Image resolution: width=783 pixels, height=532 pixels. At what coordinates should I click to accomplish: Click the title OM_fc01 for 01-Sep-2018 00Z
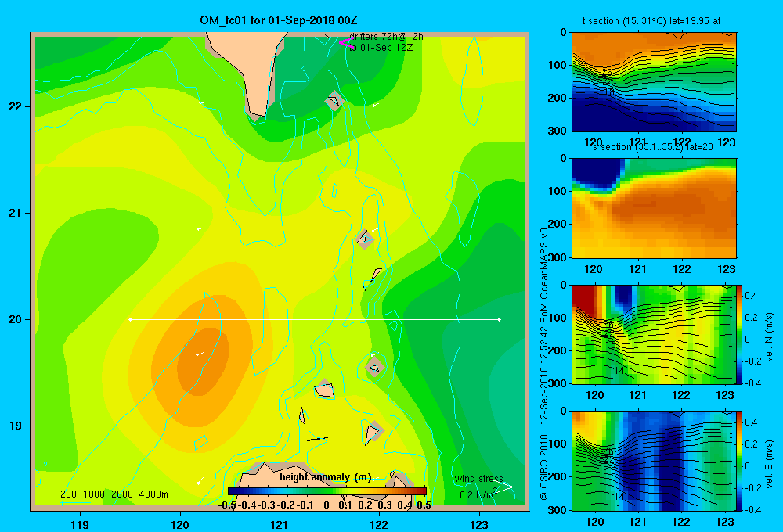[x=278, y=20]
